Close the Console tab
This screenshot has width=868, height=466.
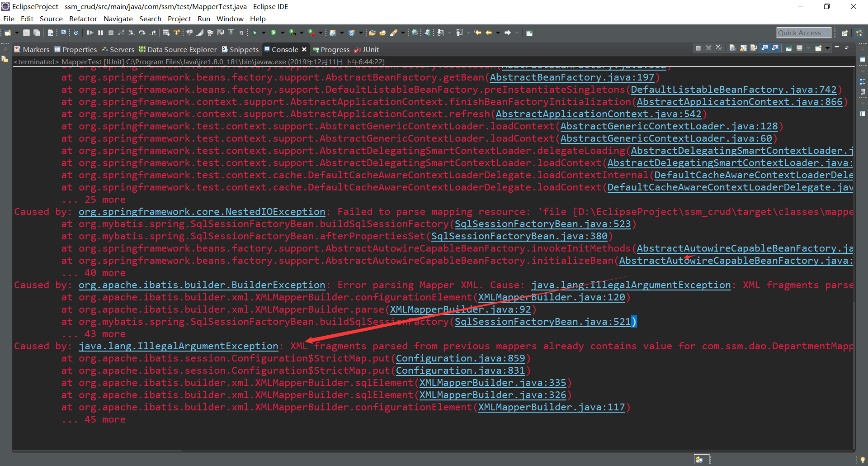pos(304,49)
